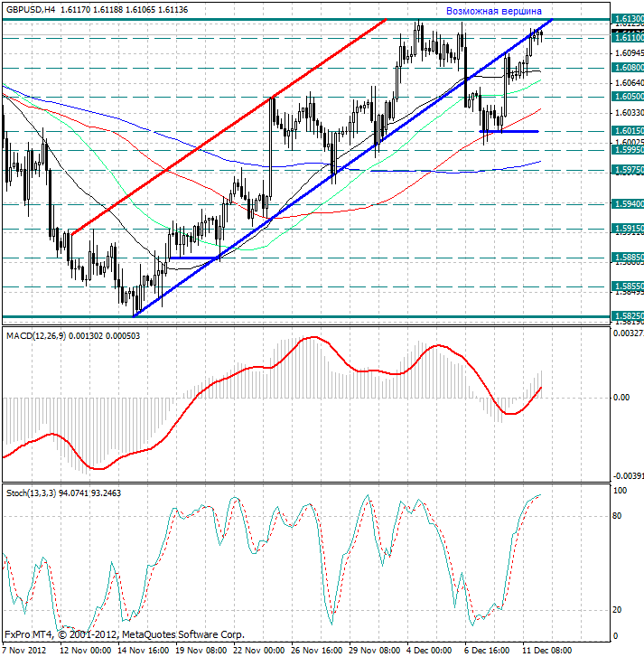Viewport: 644px width, 657px height.
Task: Click the 1.6080 price level label
Action: pyautogui.click(x=628, y=68)
